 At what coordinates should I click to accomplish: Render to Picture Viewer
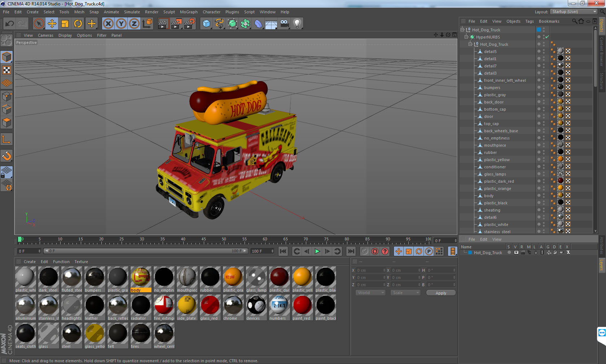(x=176, y=24)
